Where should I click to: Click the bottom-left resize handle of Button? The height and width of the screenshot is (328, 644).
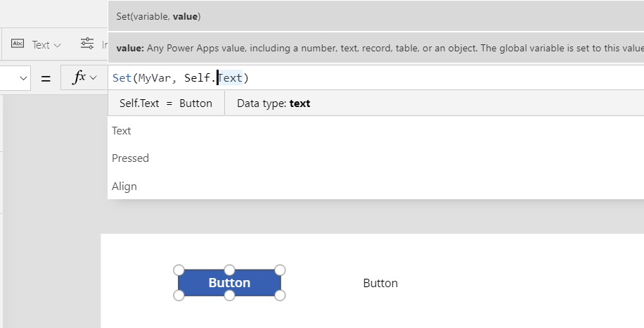pyautogui.click(x=179, y=296)
